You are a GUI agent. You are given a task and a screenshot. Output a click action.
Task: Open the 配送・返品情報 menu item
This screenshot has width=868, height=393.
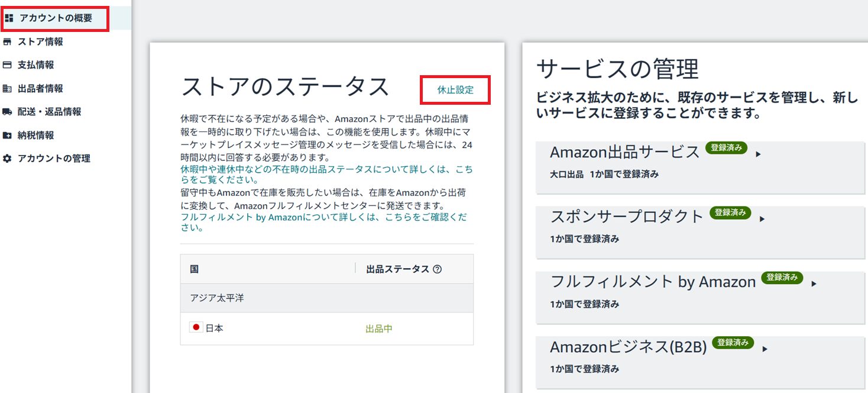(49, 112)
